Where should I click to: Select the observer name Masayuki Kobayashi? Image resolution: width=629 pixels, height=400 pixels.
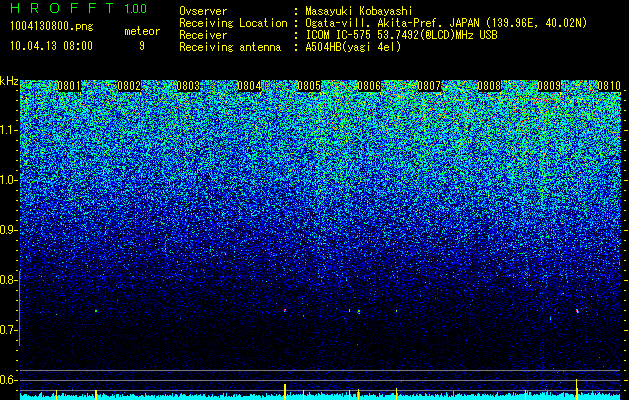point(359,11)
